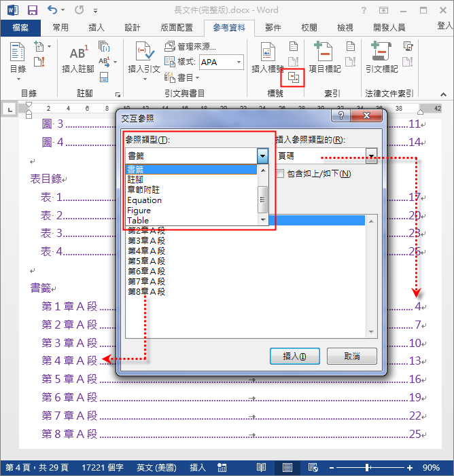Viewport: 454px width, 476px height.
Task: Click the macro recording icon in status bar
Action: coord(222,467)
